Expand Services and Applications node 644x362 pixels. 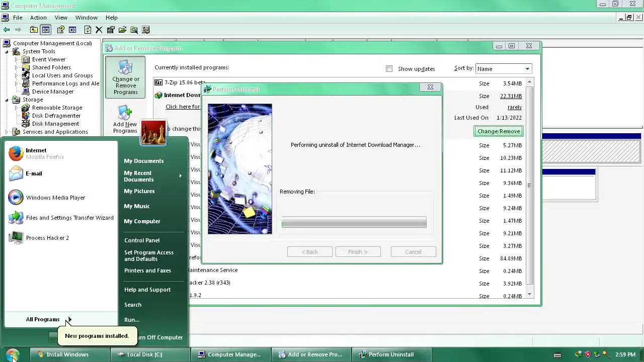point(7,132)
